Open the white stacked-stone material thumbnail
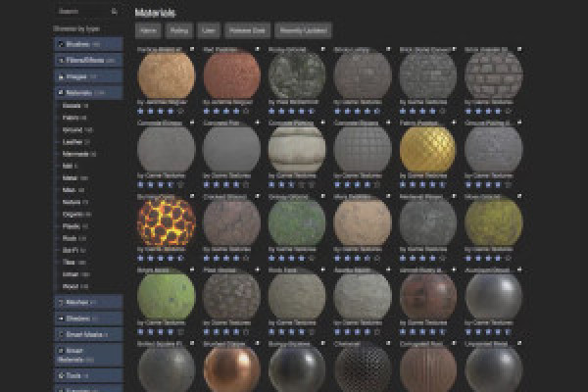Image resolution: width=588 pixels, height=392 pixels. [297, 149]
